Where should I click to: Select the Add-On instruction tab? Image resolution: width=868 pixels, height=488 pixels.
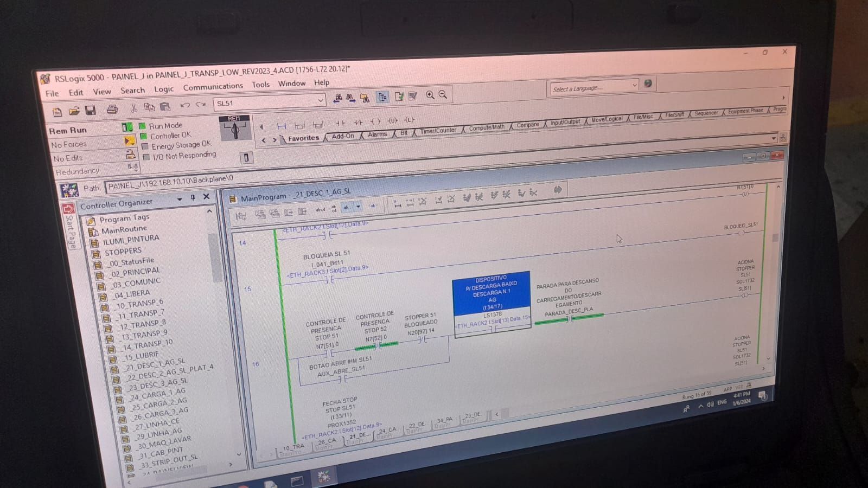pos(342,136)
